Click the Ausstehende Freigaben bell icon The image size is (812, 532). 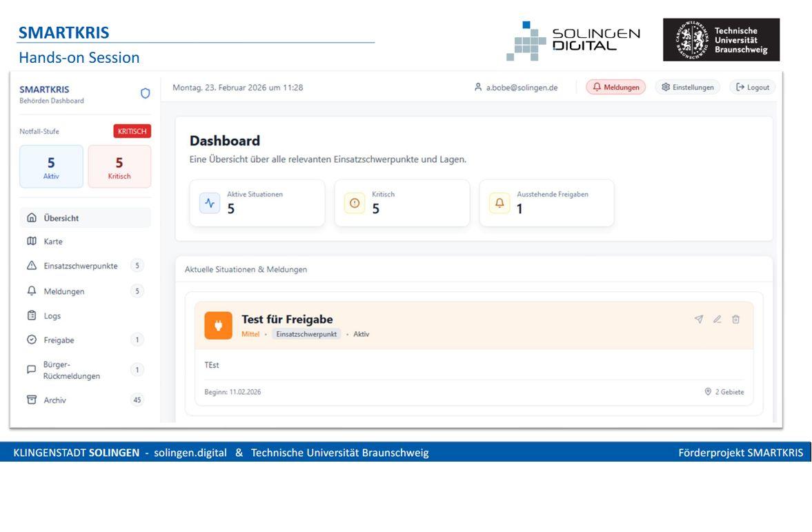pos(499,203)
